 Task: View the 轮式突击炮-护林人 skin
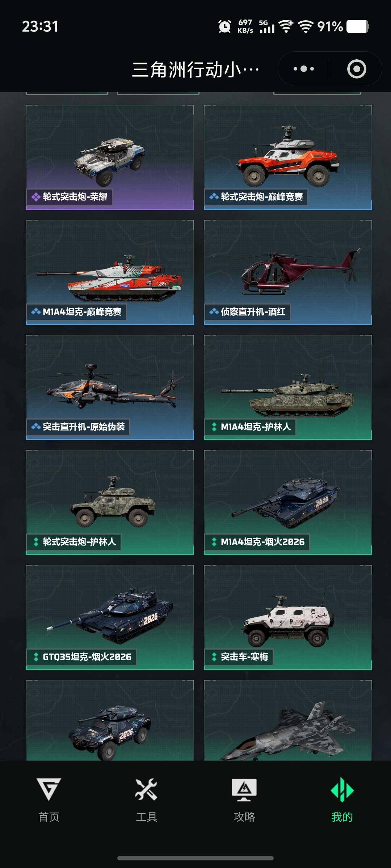point(110,502)
